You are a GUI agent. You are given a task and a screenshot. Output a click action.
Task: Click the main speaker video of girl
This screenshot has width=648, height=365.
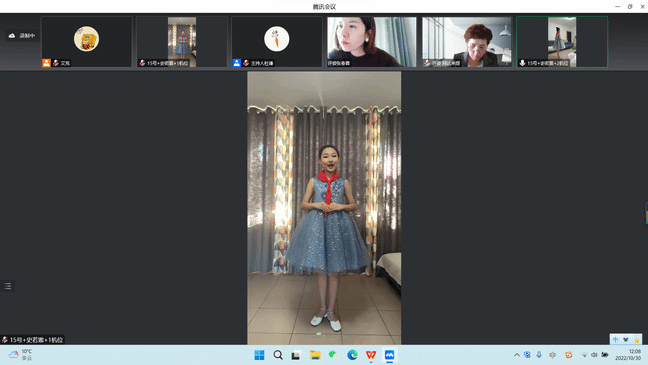click(324, 208)
